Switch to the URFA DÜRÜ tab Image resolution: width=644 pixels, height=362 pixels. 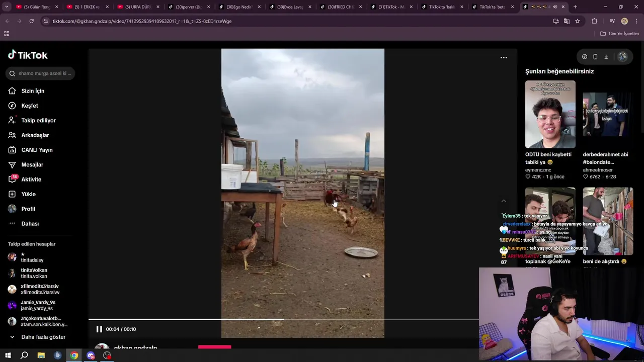point(138,7)
